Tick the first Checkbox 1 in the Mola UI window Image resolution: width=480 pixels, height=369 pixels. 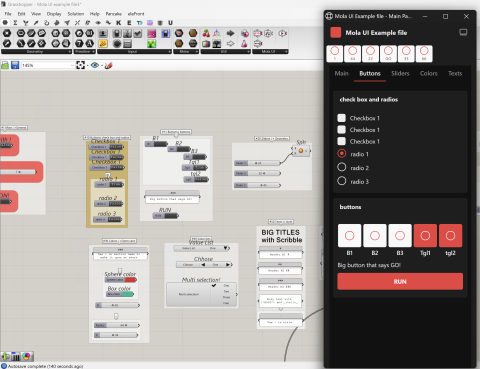pos(341,118)
